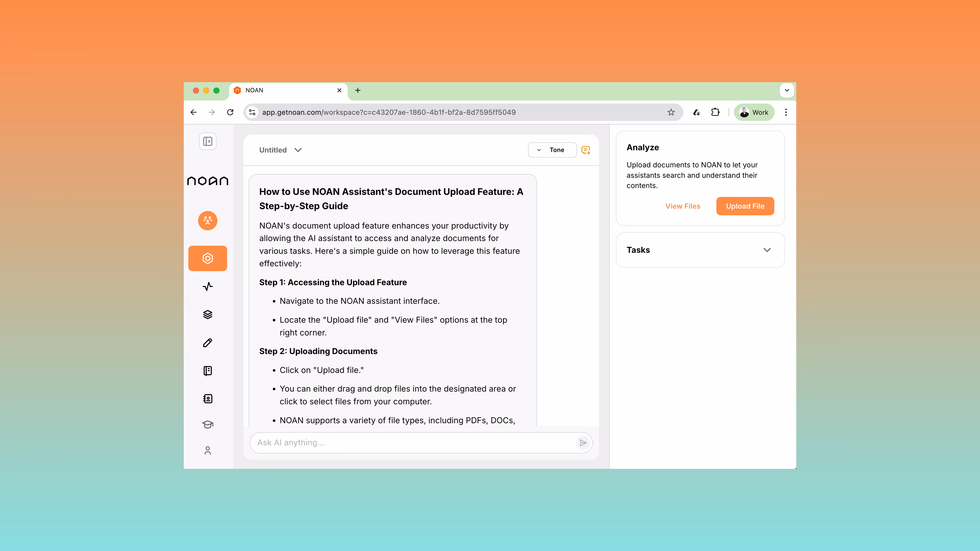Click the View Files link
Viewport: 980px width, 551px height.
(682, 206)
